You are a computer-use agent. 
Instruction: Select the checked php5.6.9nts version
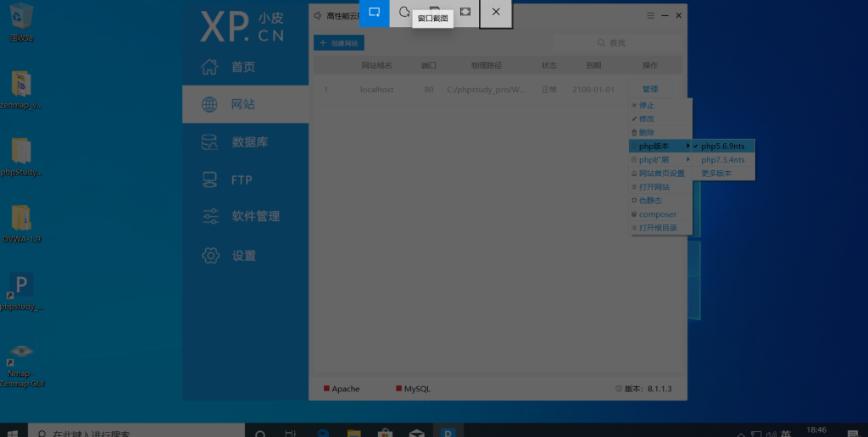722,146
